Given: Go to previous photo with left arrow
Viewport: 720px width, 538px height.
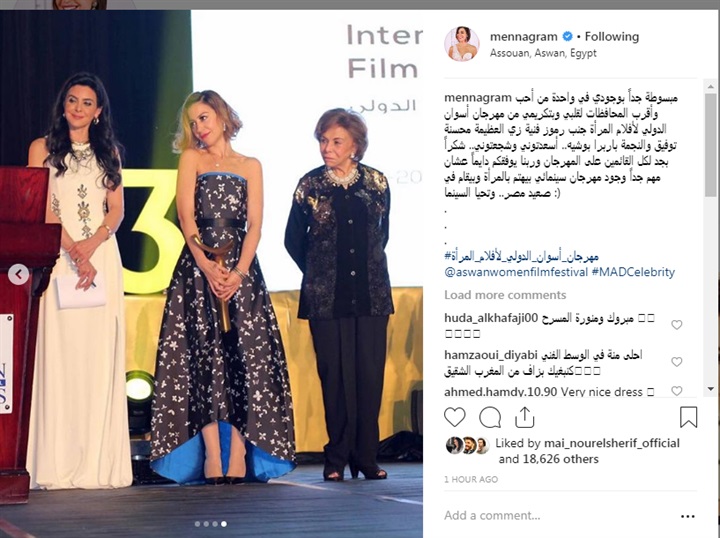Looking at the screenshot, I should tap(18, 275).
